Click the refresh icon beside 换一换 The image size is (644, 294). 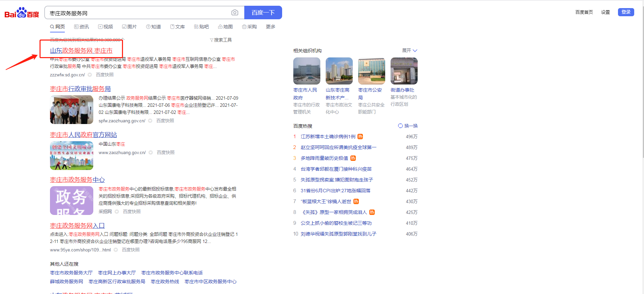(400, 126)
